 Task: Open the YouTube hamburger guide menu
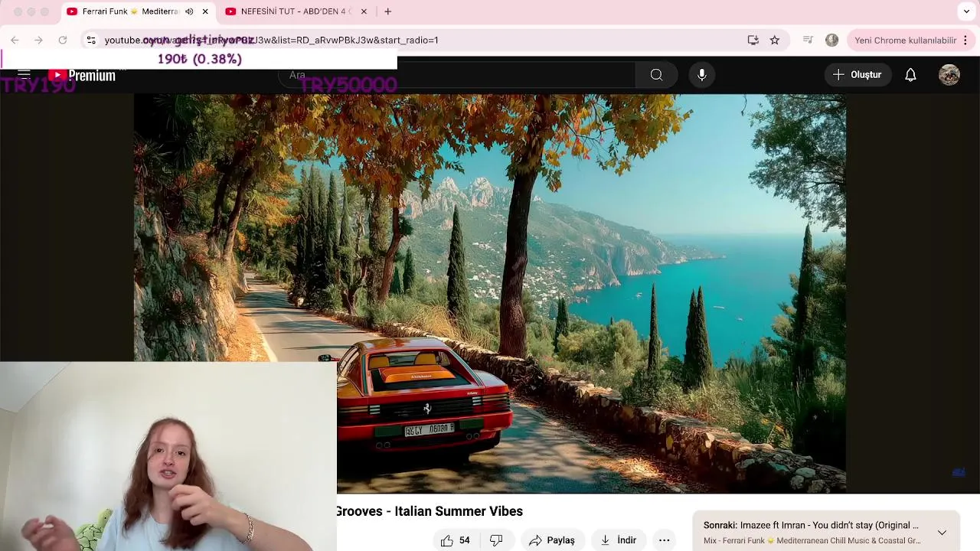click(x=24, y=75)
